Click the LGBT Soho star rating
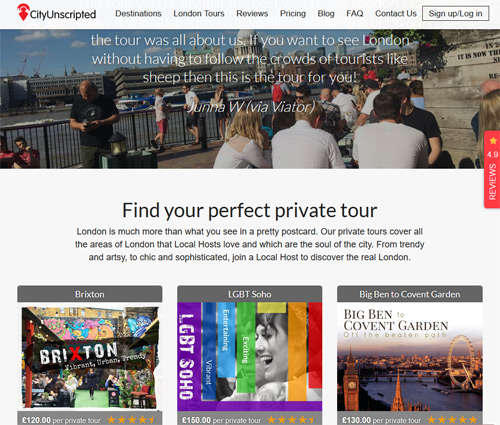The width and height of the screenshot is (500, 425). pos(292,420)
